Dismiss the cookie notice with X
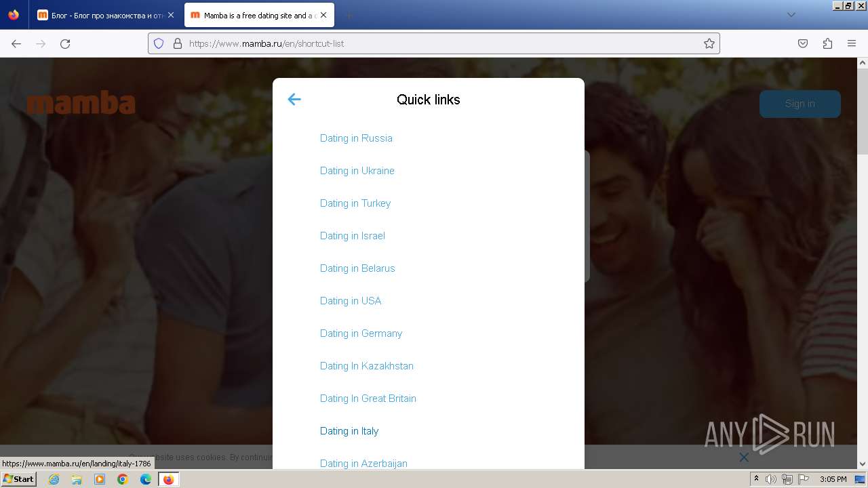 coord(744,457)
